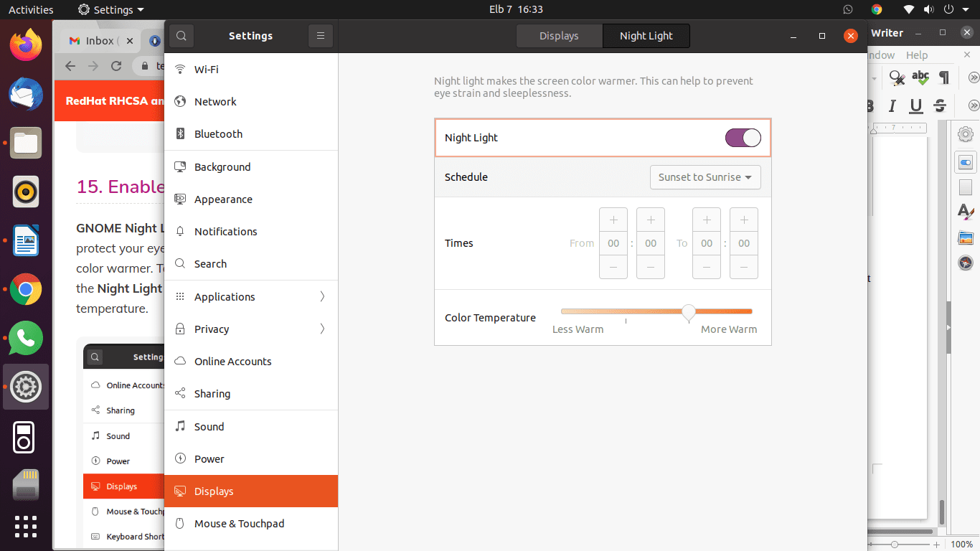This screenshot has width=980, height=551.
Task: Open Wi-Fi settings in sidebar
Action: (x=251, y=70)
